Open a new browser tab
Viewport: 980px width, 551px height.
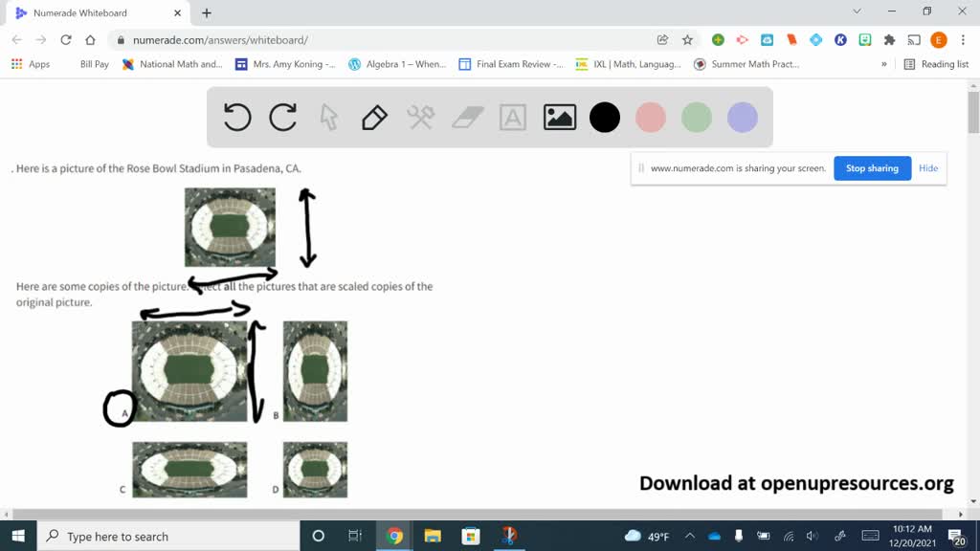click(x=207, y=12)
